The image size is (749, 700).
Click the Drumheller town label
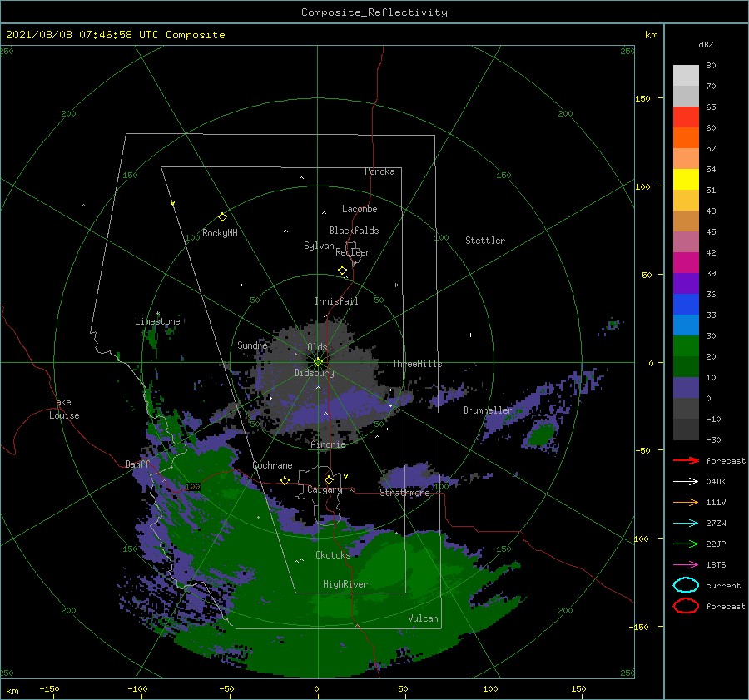(x=488, y=410)
